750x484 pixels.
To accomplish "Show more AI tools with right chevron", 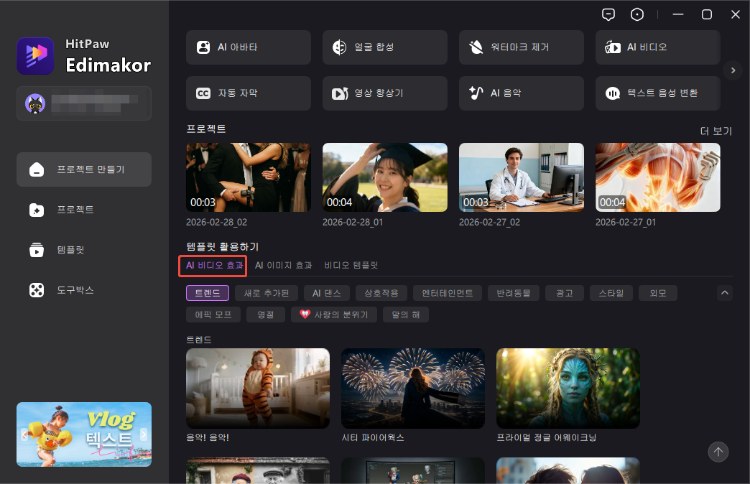I will pyautogui.click(x=733, y=70).
